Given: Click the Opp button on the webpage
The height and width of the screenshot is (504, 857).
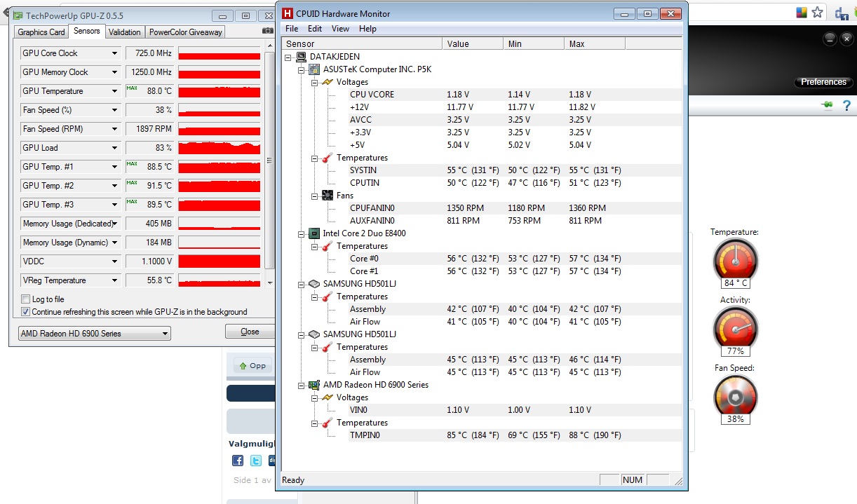Looking at the screenshot, I should tap(252, 365).
